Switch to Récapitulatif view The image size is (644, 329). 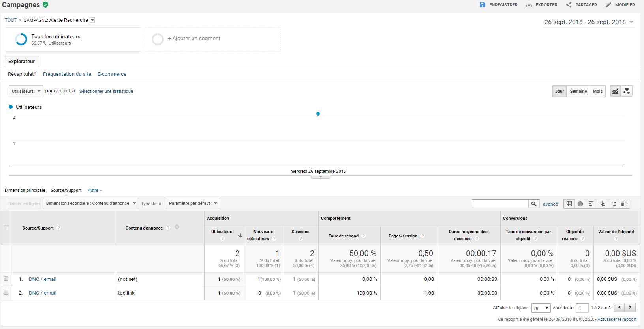[x=22, y=74]
